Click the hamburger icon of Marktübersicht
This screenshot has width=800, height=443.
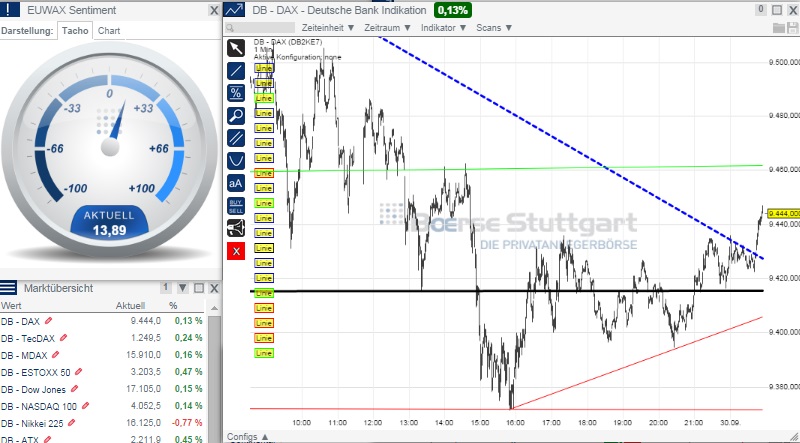pyautogui.click(x=9, y=288)
